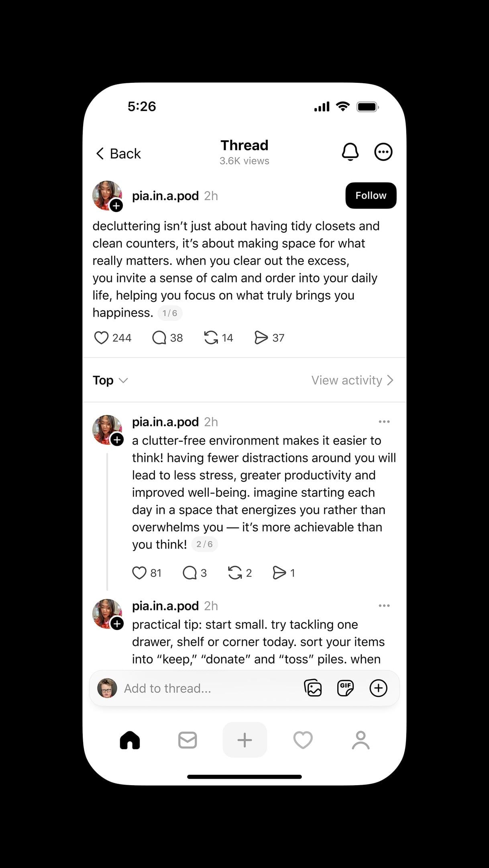Switch to the Home tab
Screen dimensions: 489x868
(x=130, y=740)
